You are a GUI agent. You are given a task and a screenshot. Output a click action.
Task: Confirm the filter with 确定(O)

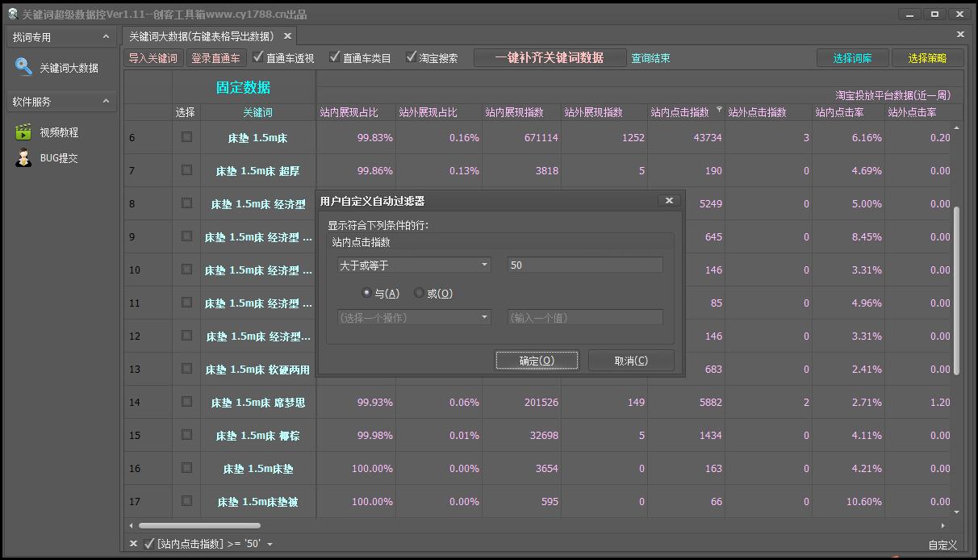pos(537,361)
